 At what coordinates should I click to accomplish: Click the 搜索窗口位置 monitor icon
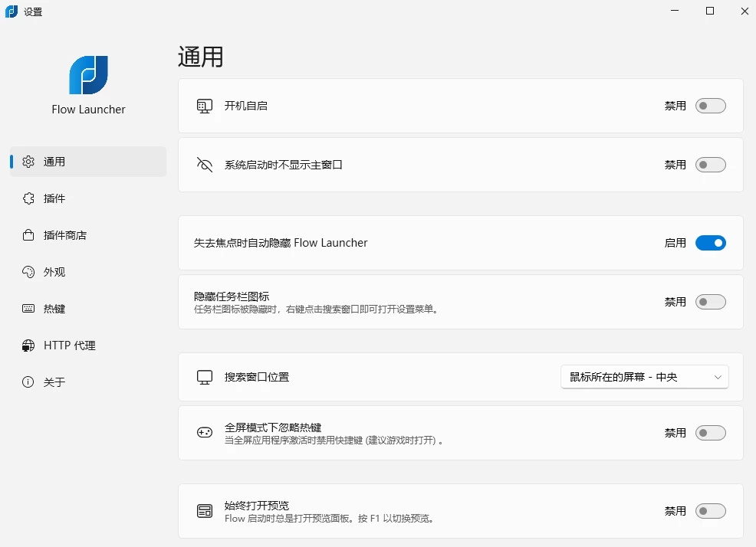(205, 377)
